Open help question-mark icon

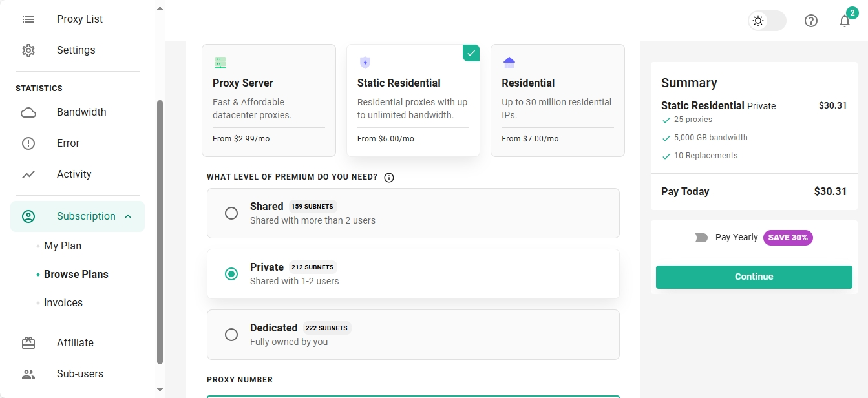(x=811, y=21)
